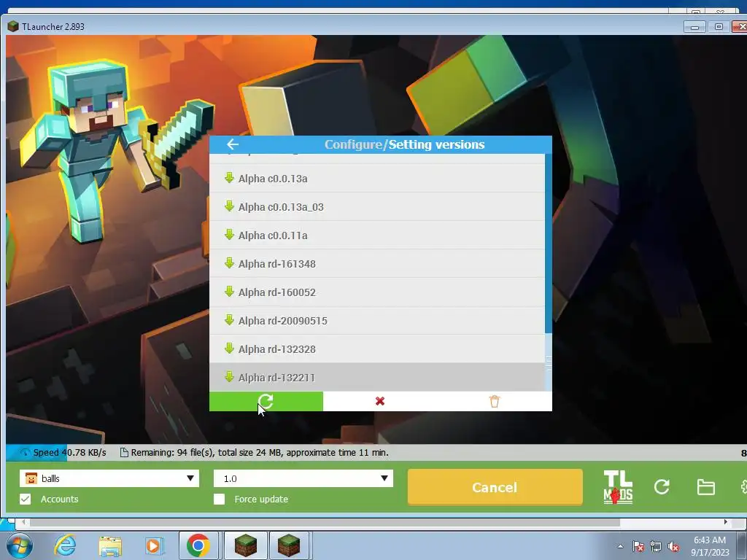Click the refresh icon in bottom launcher bar
The height and width of the screenshot is (560, 747).
point(662,486)
